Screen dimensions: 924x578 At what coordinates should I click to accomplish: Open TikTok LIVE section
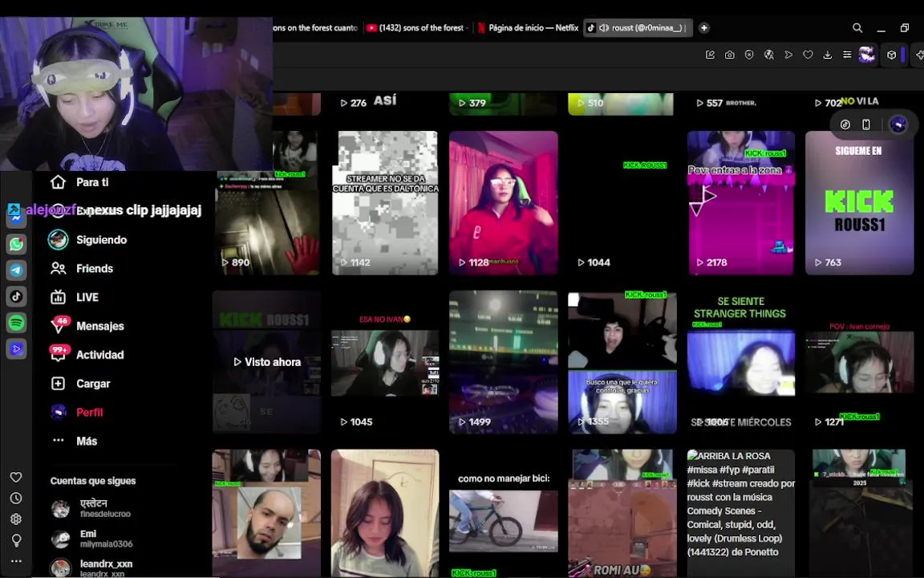tap(75, 297)
